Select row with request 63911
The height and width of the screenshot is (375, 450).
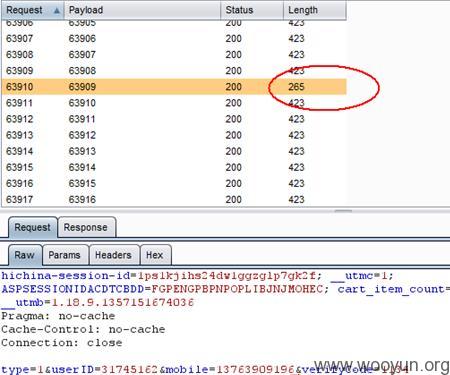174,103
